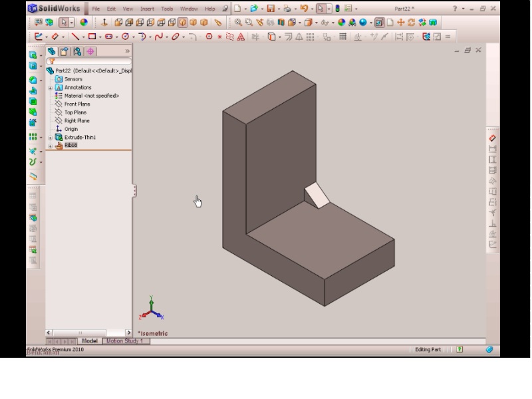532x399 pixels.
Task: Select Front Plane in feature tree
Action: pos(77,104)
